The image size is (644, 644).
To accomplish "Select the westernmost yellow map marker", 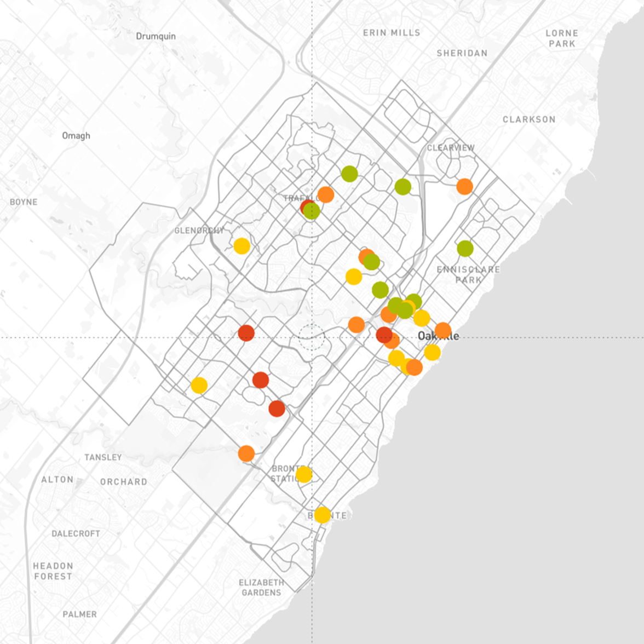I will coord(199,386).
